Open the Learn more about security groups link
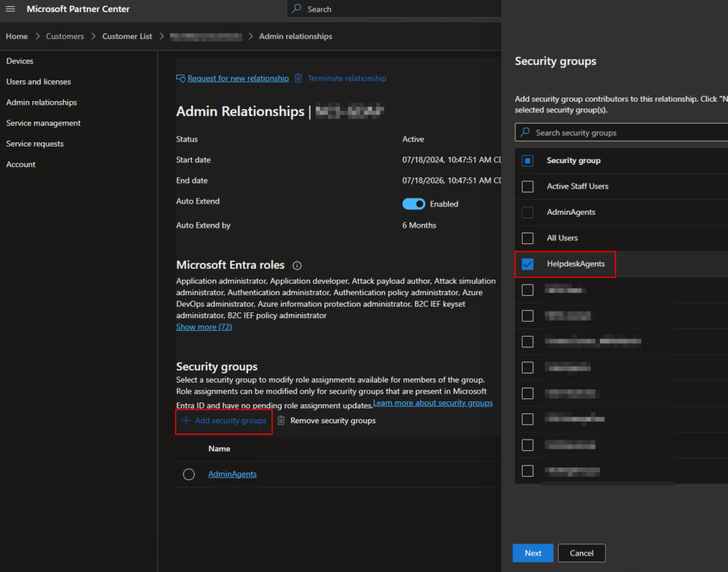 [433, 403]
